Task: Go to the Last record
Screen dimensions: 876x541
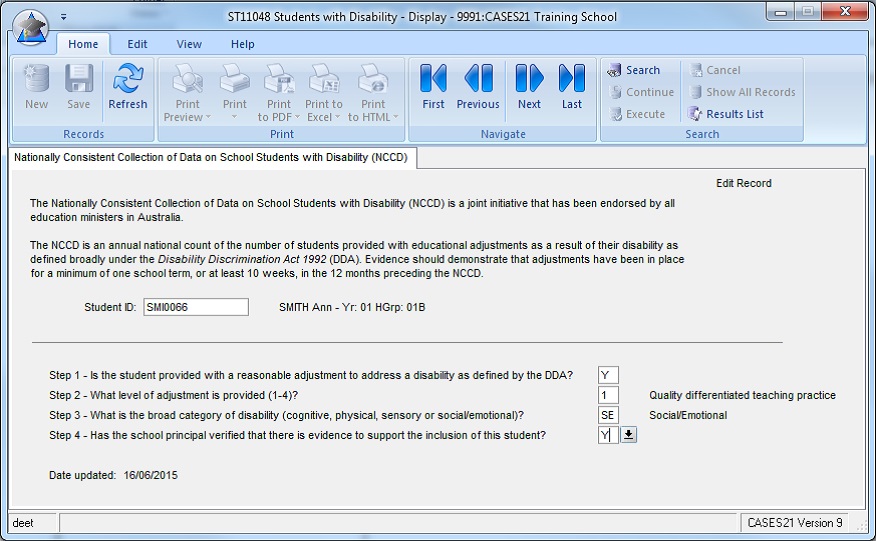Action: pyautogui.click(x=572, y=87)
